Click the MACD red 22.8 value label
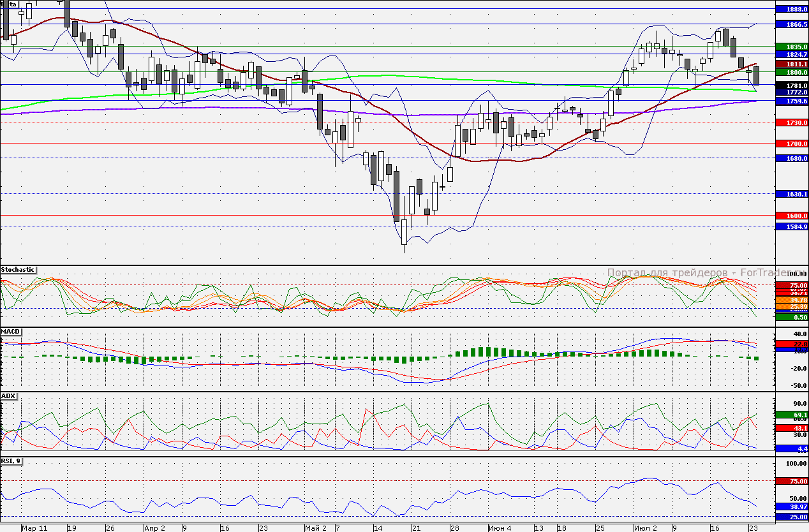This screenshot has height=532, width=809. pyautogui.click(x=791, y=344)
